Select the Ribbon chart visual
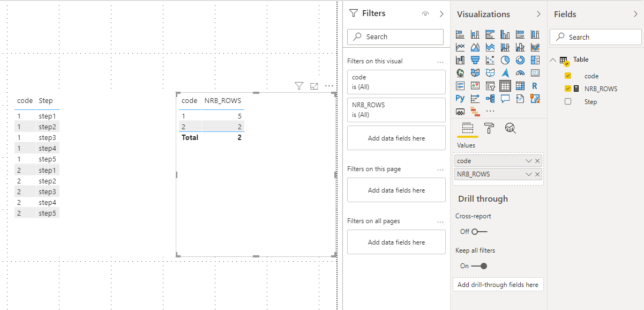 [535, 47]
